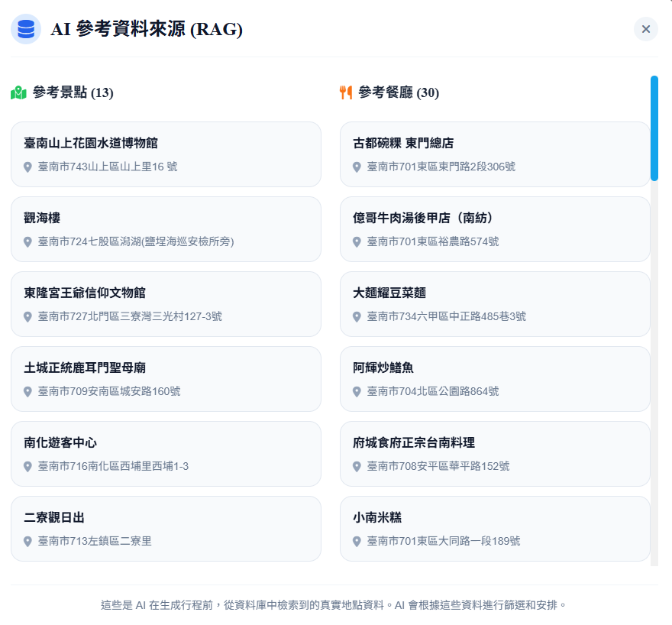Select the 億哥牛肉湯後甲店（南紡）title

point(423,218)
